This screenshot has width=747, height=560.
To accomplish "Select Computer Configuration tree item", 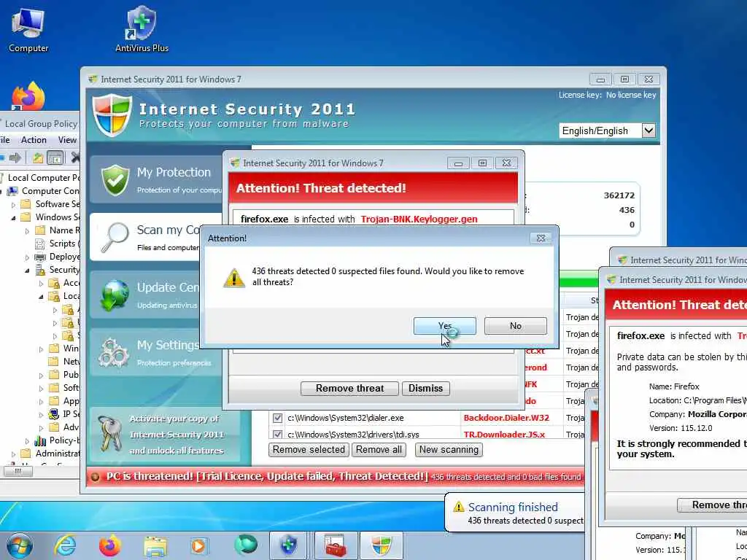I will click(43, 191).
